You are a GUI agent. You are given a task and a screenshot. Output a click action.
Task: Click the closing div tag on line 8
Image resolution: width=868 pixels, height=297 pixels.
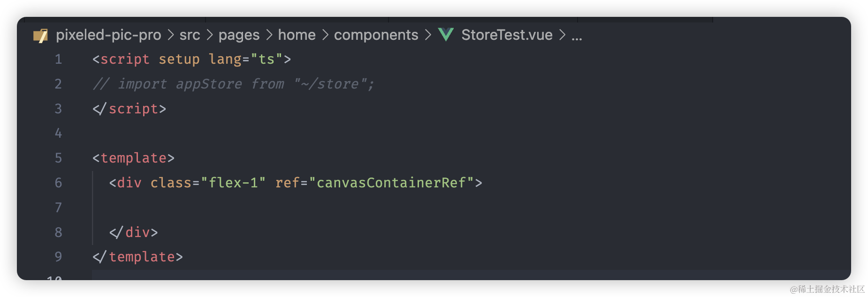133,232
